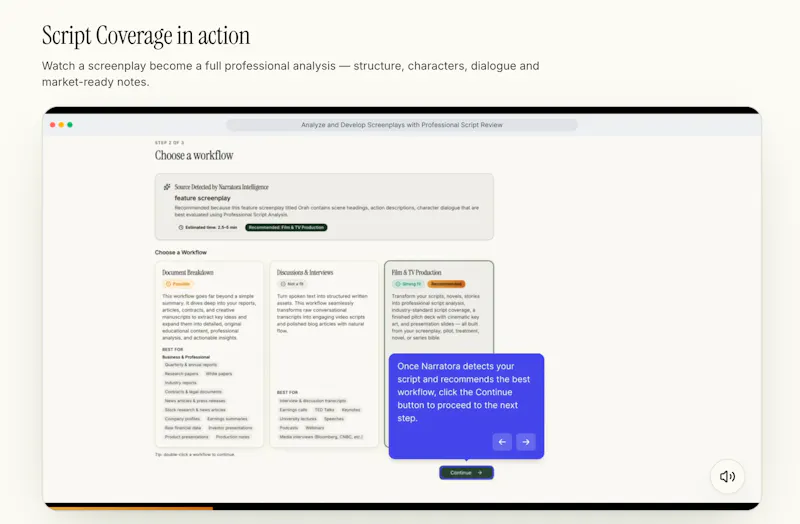Click the Continue button
Screen dimensions: 800x524
click(466, 472)
